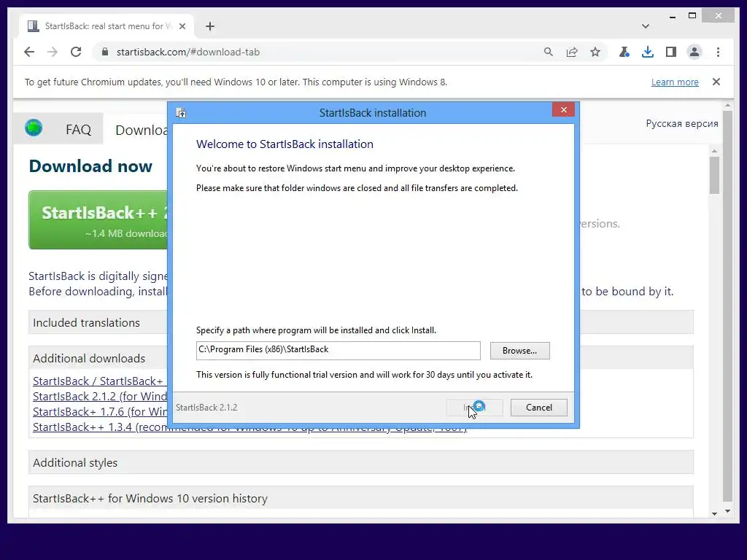Toggle the side panel icon
Screen dimensions: 747x560
pos(671,52)
